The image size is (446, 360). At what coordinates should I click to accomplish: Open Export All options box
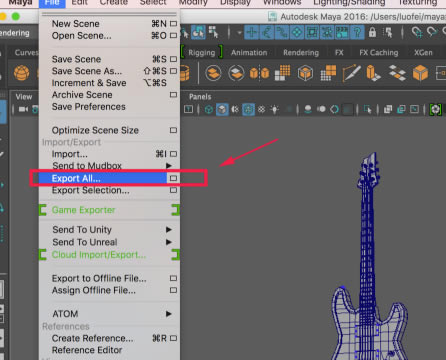(x=173, y=178)
